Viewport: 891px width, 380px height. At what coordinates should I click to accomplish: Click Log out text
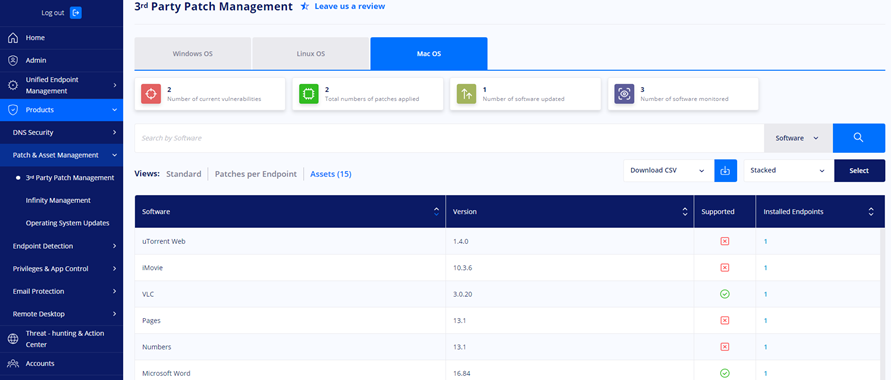pos(53,12)
